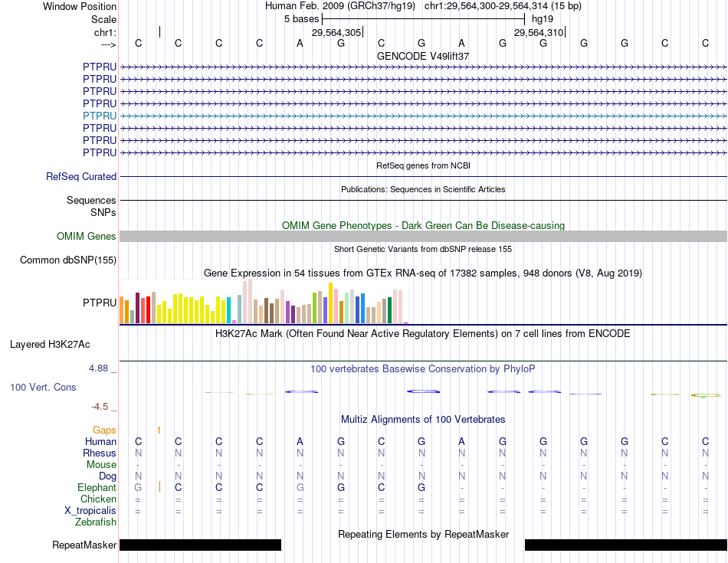Click the Human Feb. 2009 (GRCh37/hg19) assembly text

tap(342, 6)
